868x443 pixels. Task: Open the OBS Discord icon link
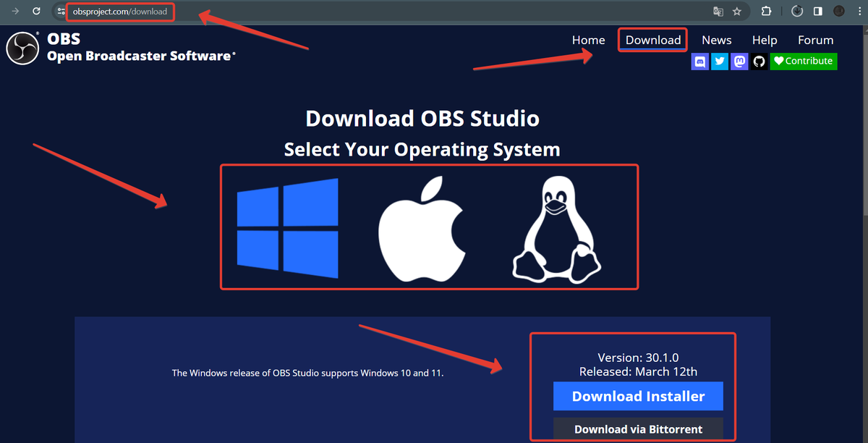pyautogui.click(x=700, y=62)
